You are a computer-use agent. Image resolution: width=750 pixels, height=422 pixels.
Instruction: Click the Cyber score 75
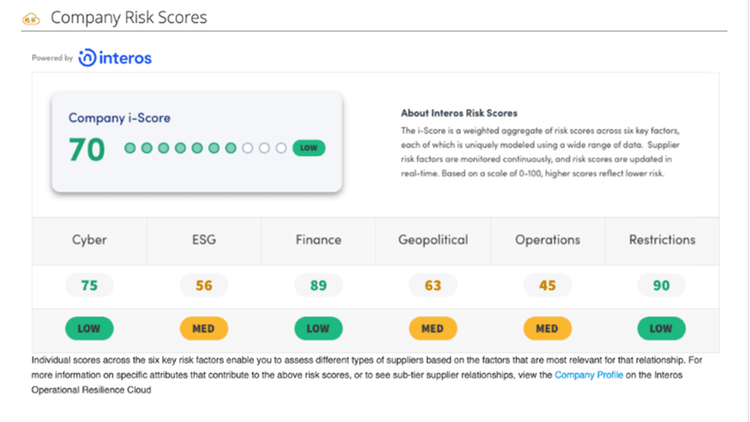tap(90, 286)
